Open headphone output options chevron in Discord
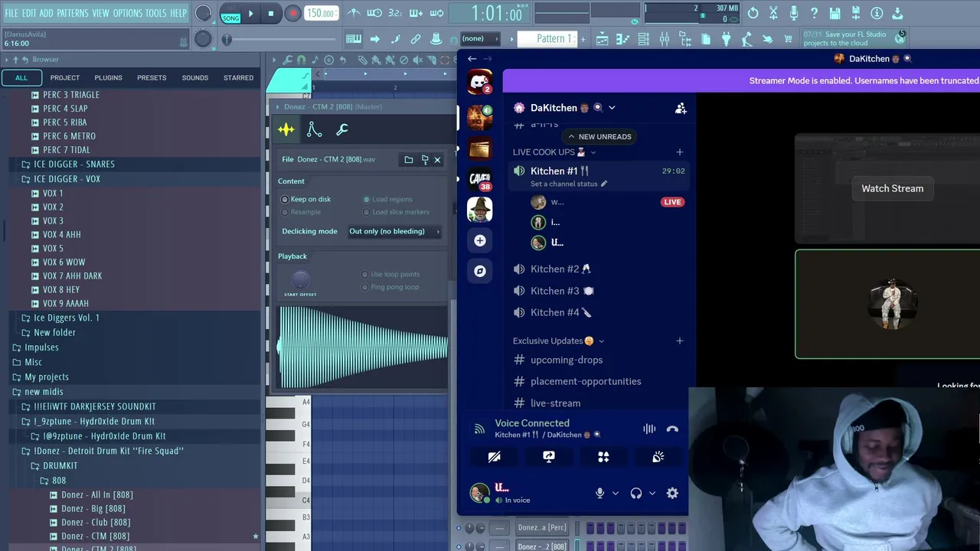 point(652,494)
